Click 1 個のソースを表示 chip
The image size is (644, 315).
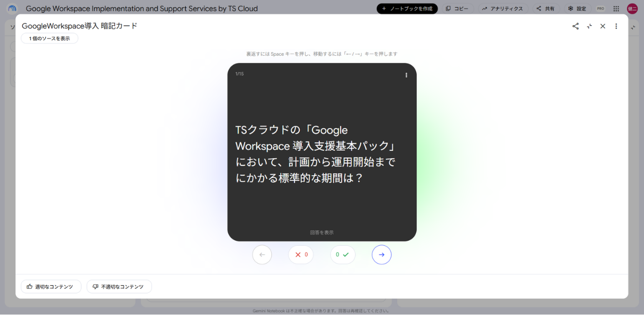click(49, 38)
